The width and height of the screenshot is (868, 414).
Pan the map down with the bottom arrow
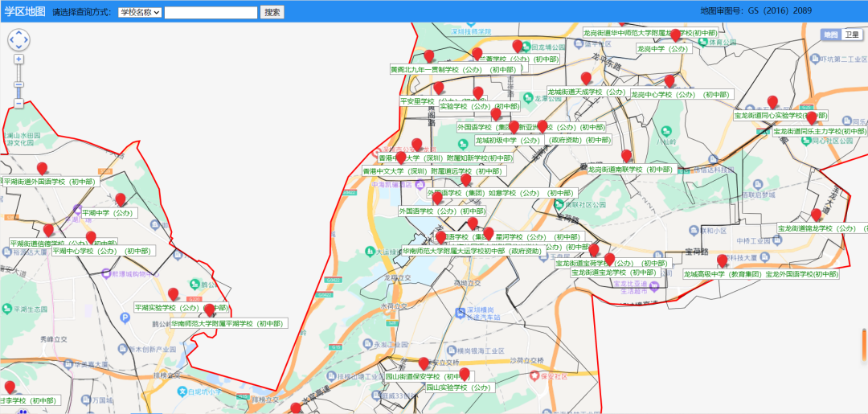(x=18, y=47)
